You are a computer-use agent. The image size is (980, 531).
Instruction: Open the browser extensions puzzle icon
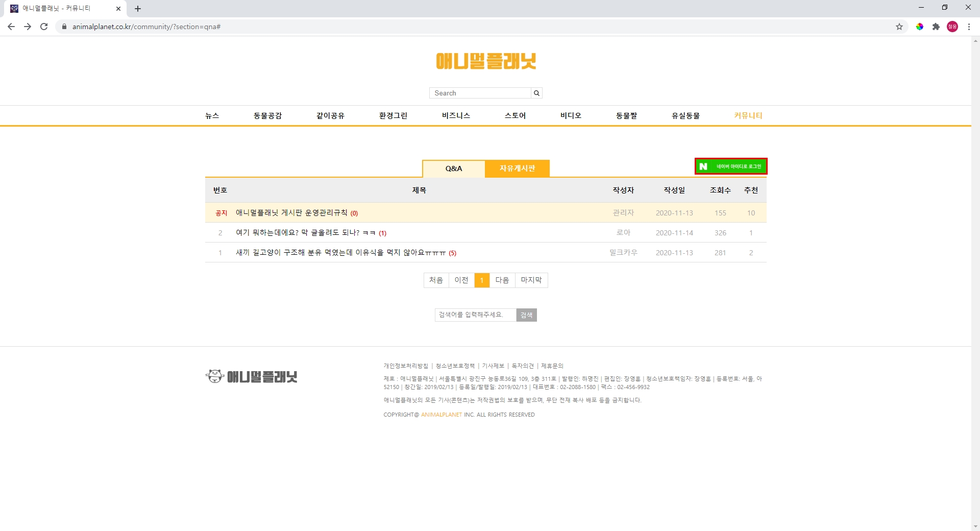click(x=936, y=27)
